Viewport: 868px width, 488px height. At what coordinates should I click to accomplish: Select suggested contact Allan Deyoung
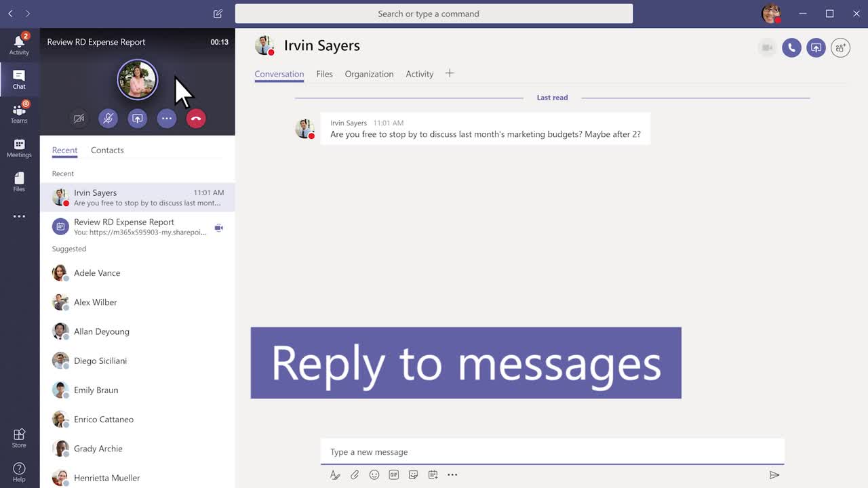coord(138,331)
